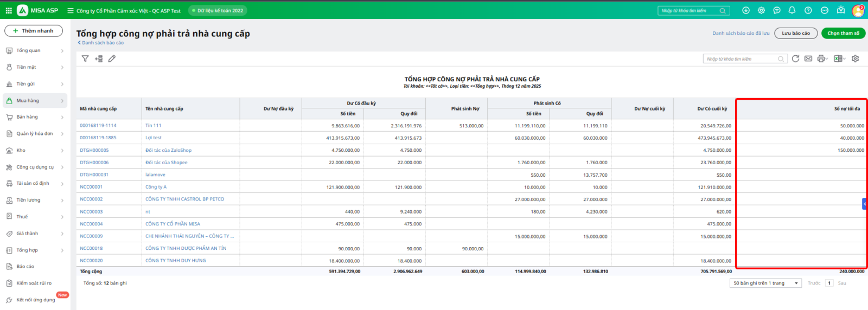This screenshot has width=868, height=310.
Task: Open Báo cáo in the sidebar
Action: coord(25,267)
